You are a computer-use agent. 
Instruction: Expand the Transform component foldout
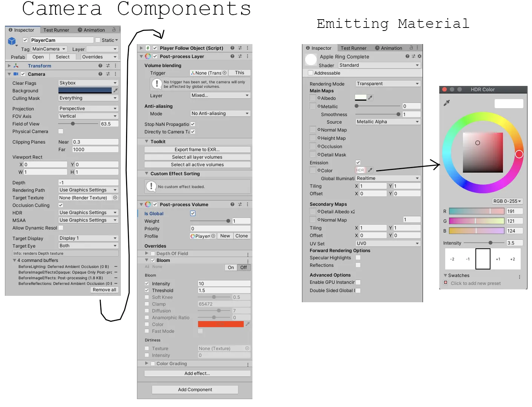coord(9,66)
